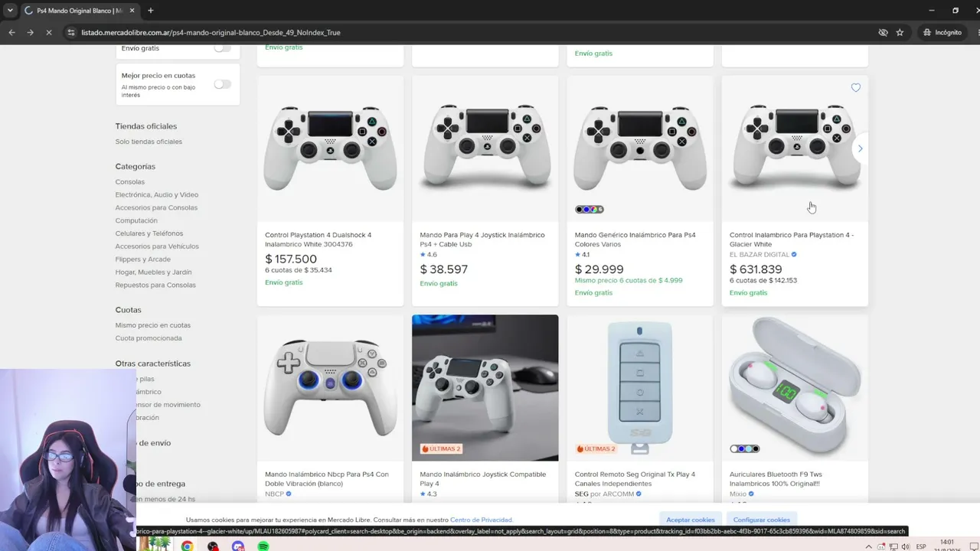Image resolution: width=980 pixels, height=551 pixels.
Task: Go back to the previous page
Action: click(x=11, y=32)
